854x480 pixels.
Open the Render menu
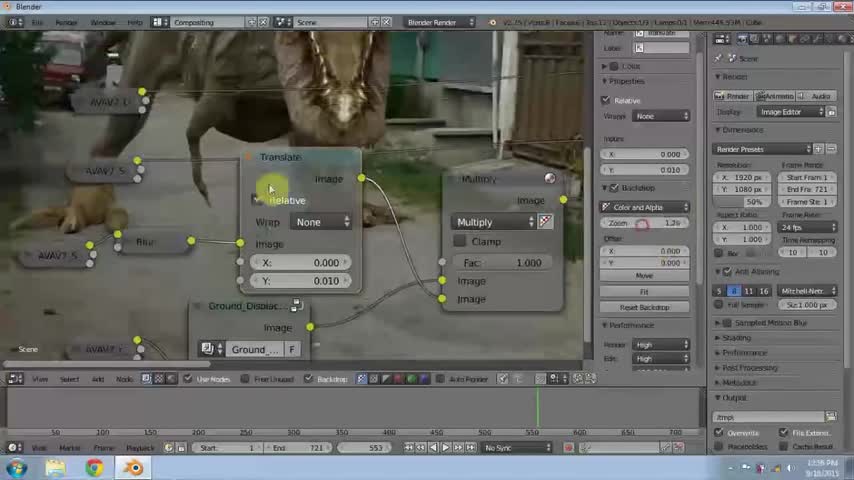[x=66, y=22]
